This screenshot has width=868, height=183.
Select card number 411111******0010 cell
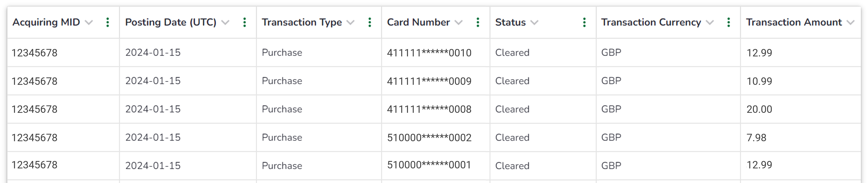pos(429,53)
